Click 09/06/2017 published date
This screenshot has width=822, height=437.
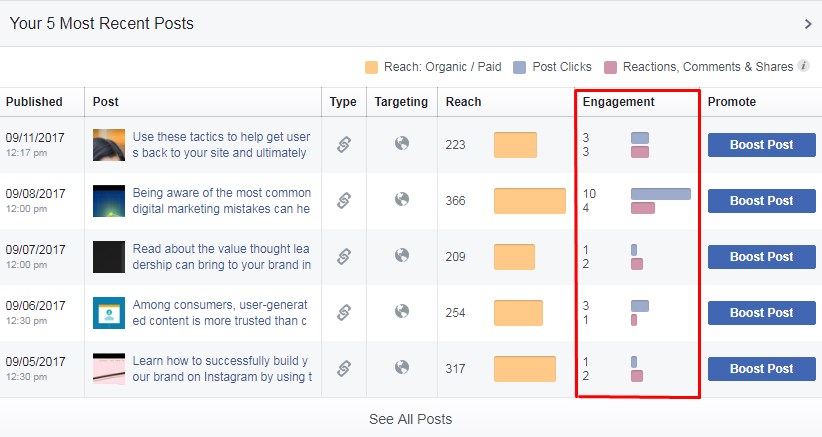(35, 306)
